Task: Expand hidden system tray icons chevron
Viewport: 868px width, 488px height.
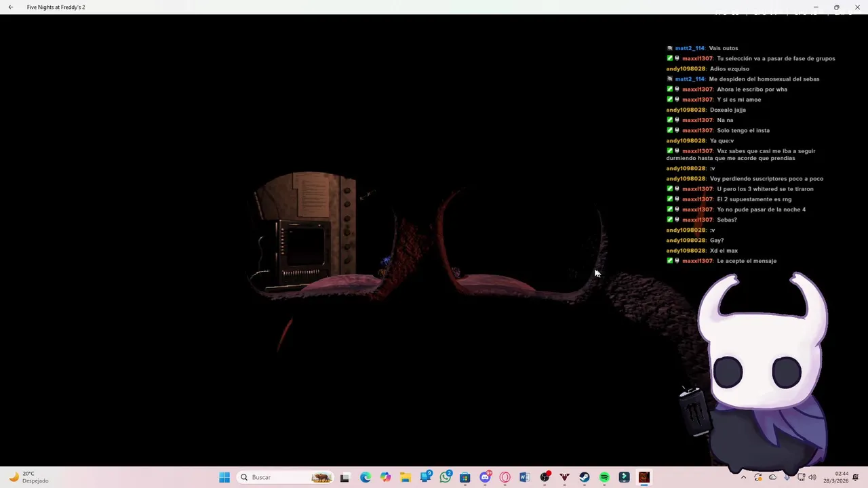Action: (x=743, y=477)
